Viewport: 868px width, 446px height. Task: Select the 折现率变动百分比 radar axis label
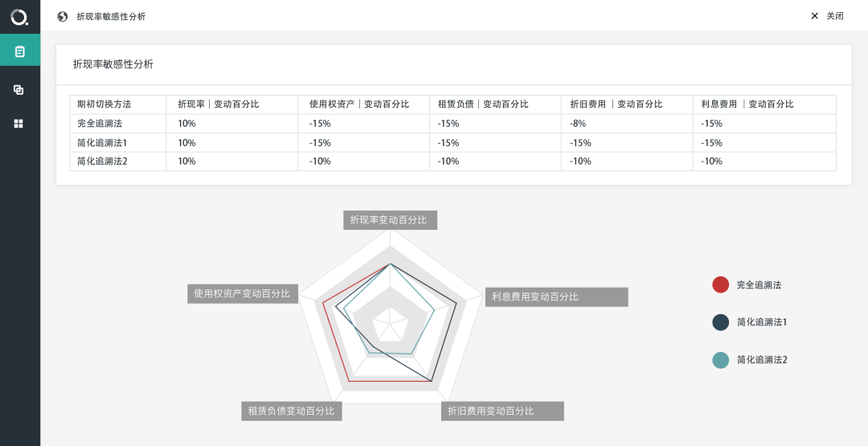tap(391, 220)
